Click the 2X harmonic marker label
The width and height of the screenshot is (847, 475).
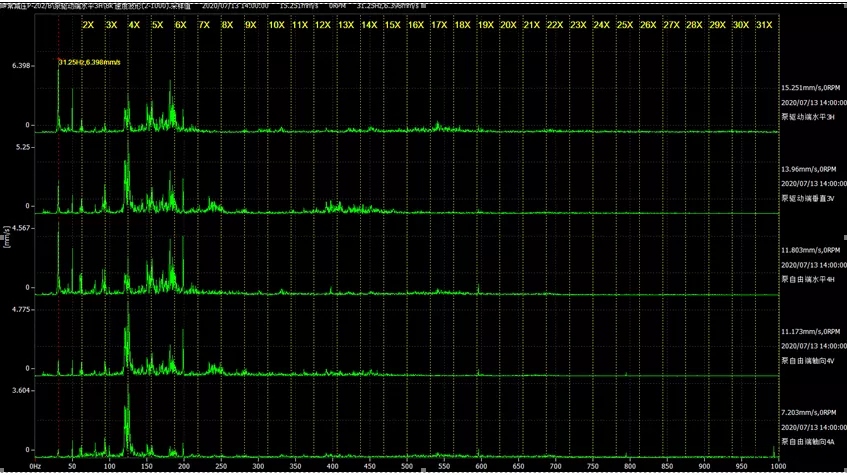[x=89, y=24]
